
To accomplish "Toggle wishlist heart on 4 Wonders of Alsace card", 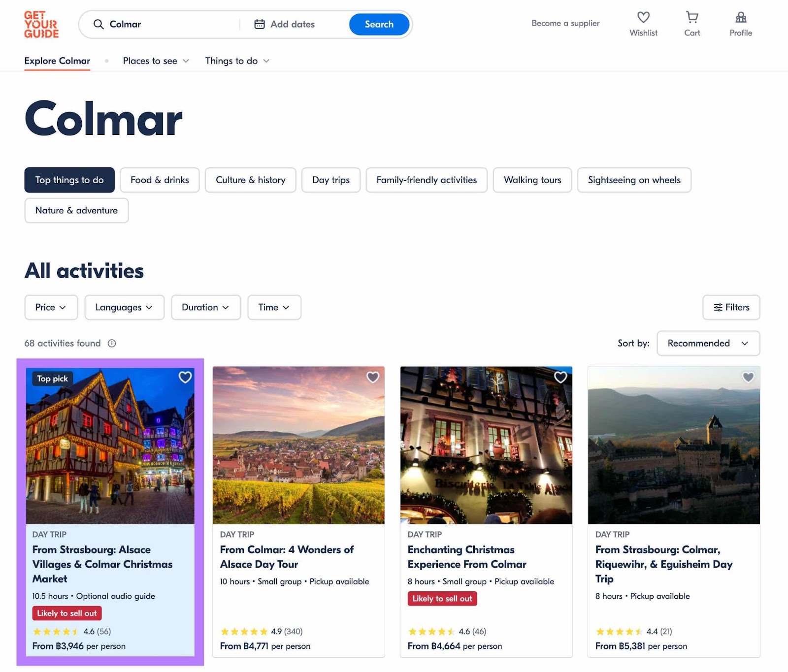I will [373, 377].
